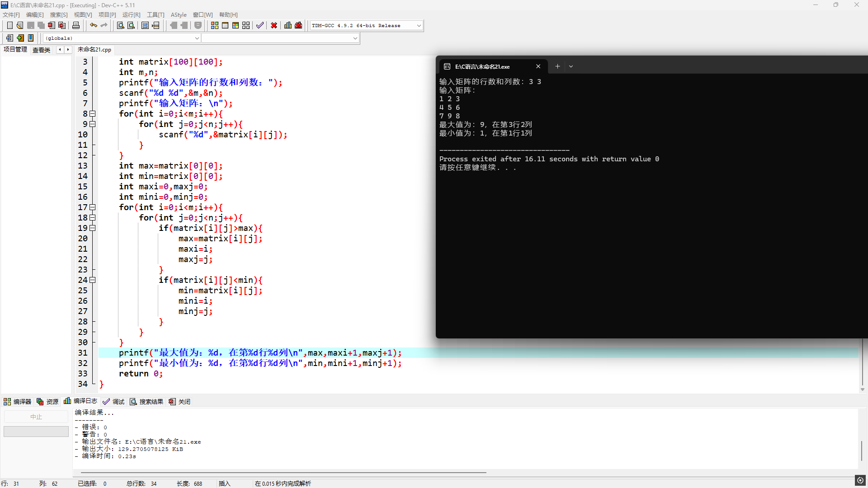The width and height of the screenshot is (868, 488).
Task: Click the Compile (four squares) icon
Action: (215, 26)
